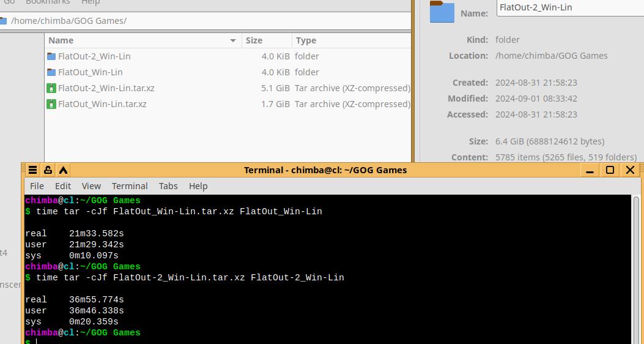Click the terminal shade/roll-up arrow icon
Image resolution: width=644 pixels, height=344 pixels.
pos(63,170)
